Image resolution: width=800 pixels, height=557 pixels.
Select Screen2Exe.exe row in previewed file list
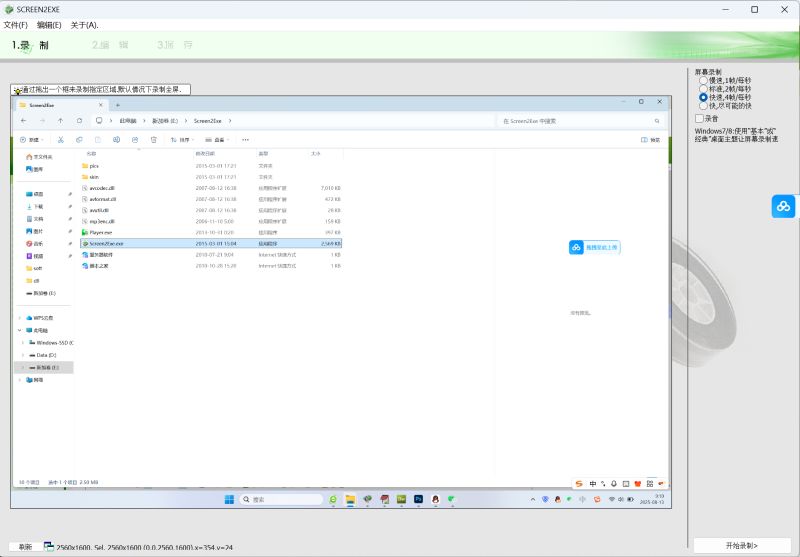pos(211,244)
